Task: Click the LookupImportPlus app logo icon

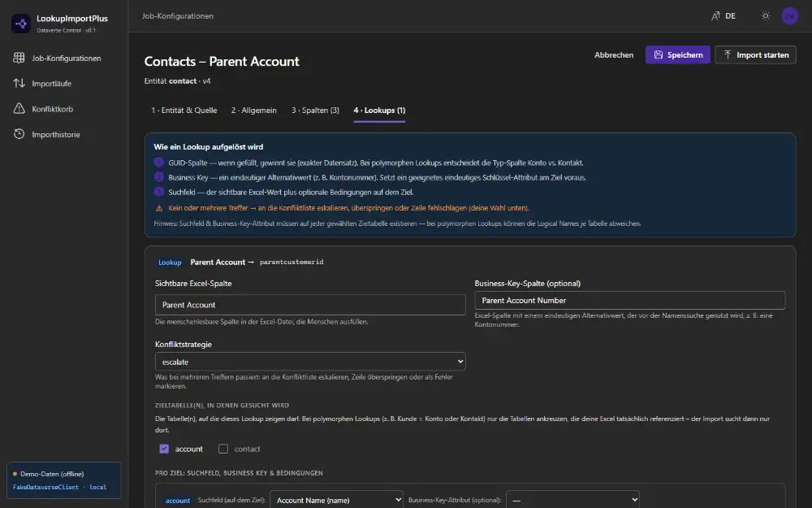Action: coord(21,24)
